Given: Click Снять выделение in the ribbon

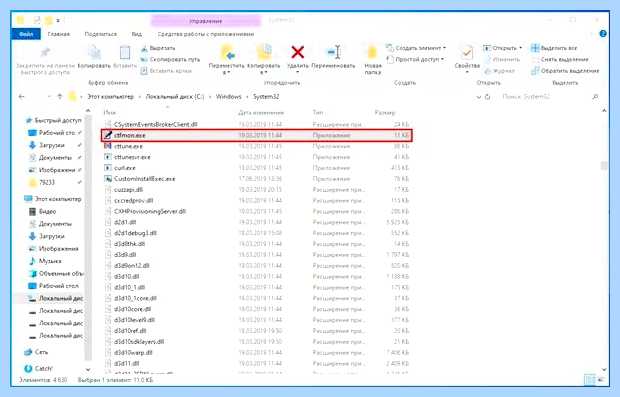Looking at the screenshot, I should tap(560, 59).
